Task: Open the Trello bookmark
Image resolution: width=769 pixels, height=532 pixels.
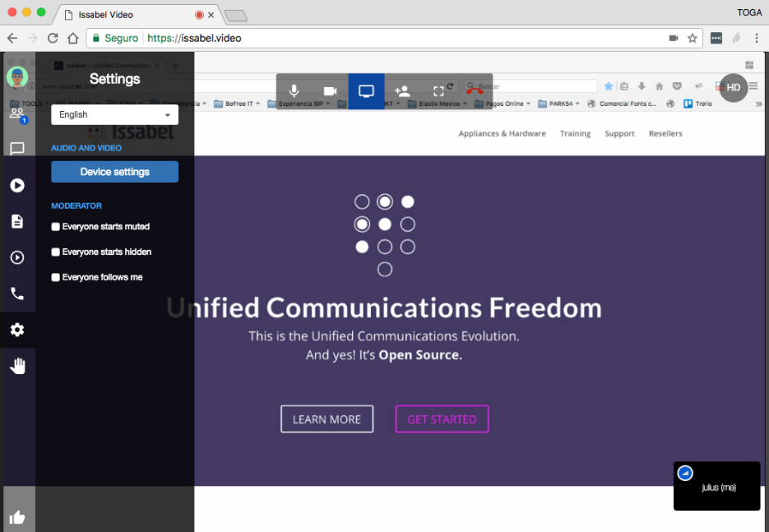Action: pos(698,104)
